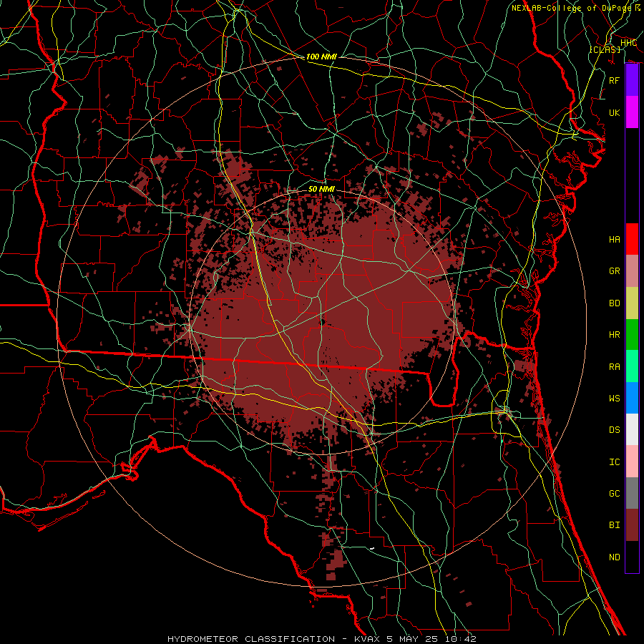Click the UK legend label

pyautogui.click(x=614, y=112)
